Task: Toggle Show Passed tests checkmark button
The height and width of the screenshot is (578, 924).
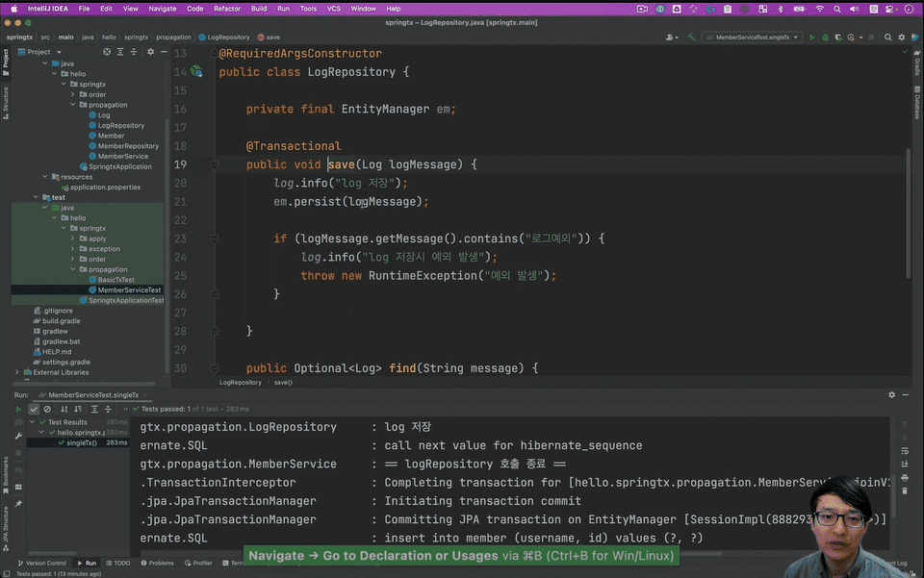Action: [x=34, y=409]
